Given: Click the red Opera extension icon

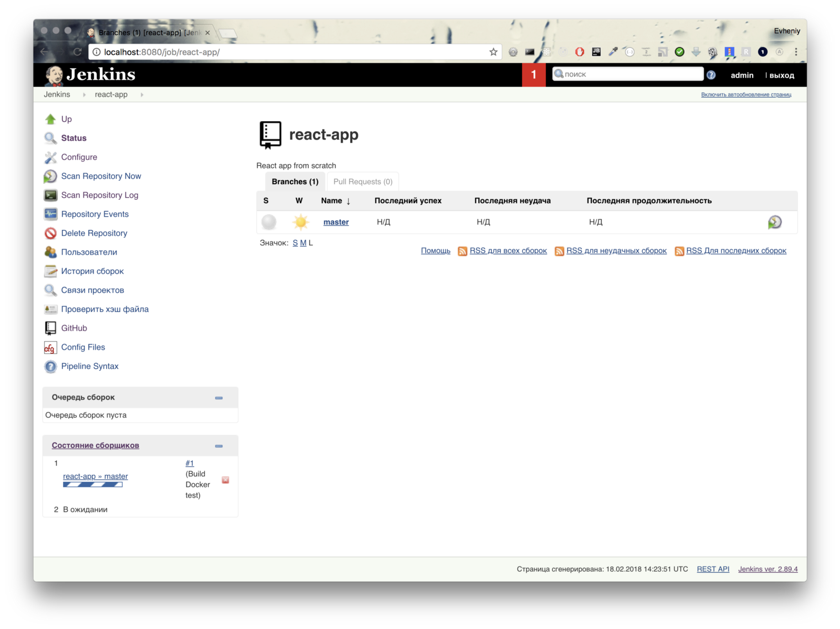Looking at the screenshot, I should click(x=580, y=52).
